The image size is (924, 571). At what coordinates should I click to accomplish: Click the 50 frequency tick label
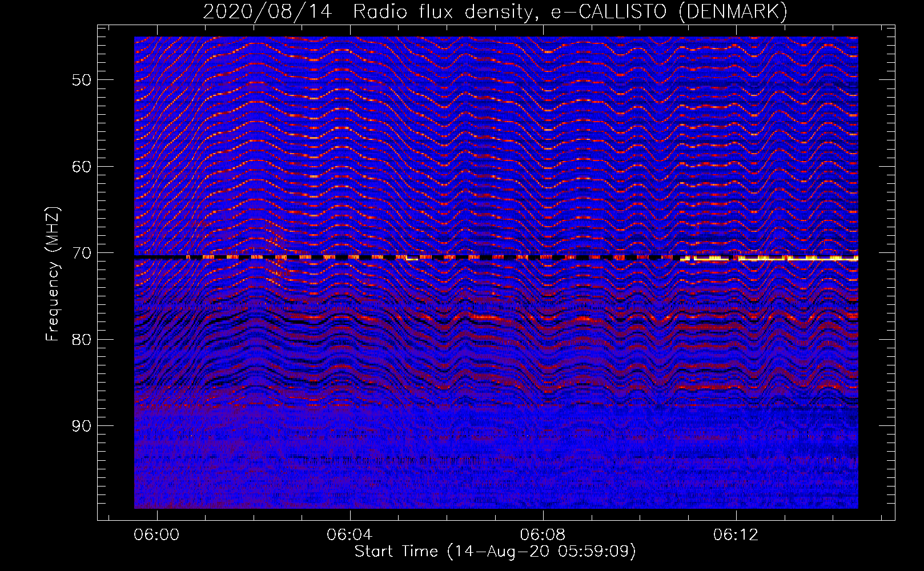82,80
